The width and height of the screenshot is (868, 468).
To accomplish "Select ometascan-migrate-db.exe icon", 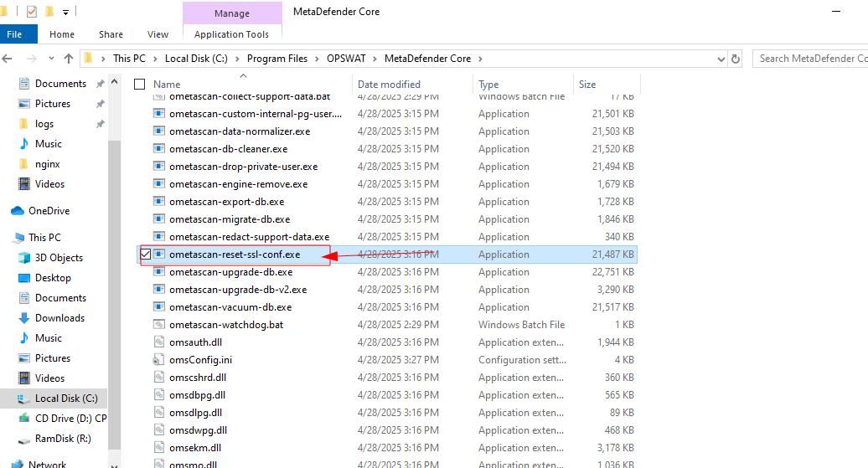I will (159, 219).
